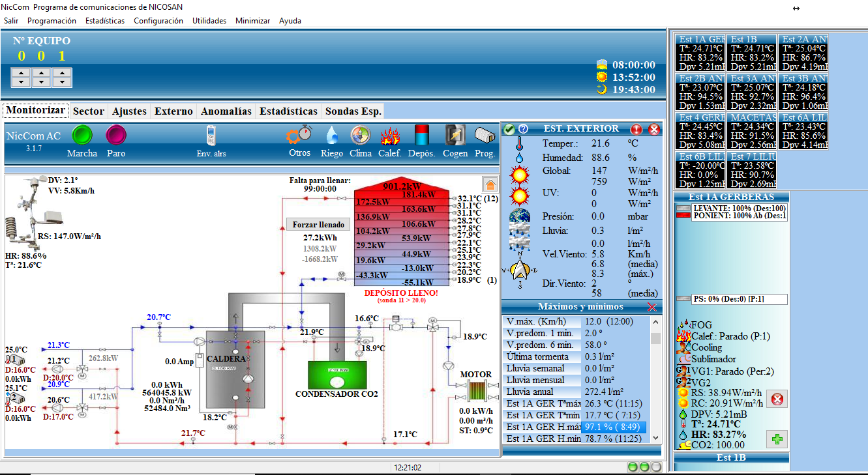This screenshot has height=475, width=868.
Task: Open the Programación menu
Action: pyautogui.click(x=52, y=21)
